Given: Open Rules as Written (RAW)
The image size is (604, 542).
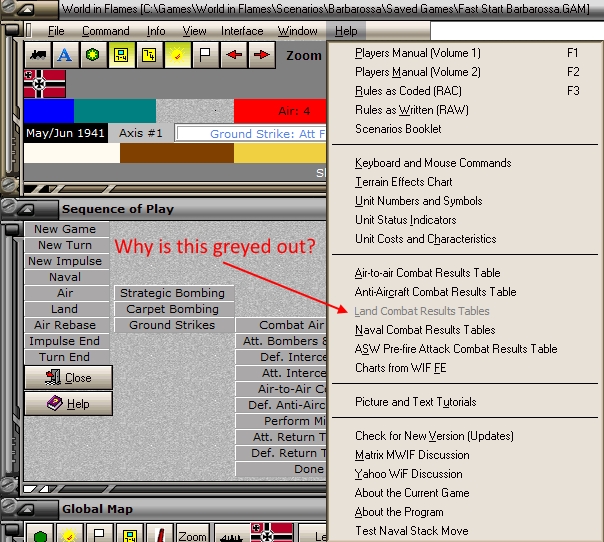Looking at the screenshot, I should click(465, 110).
